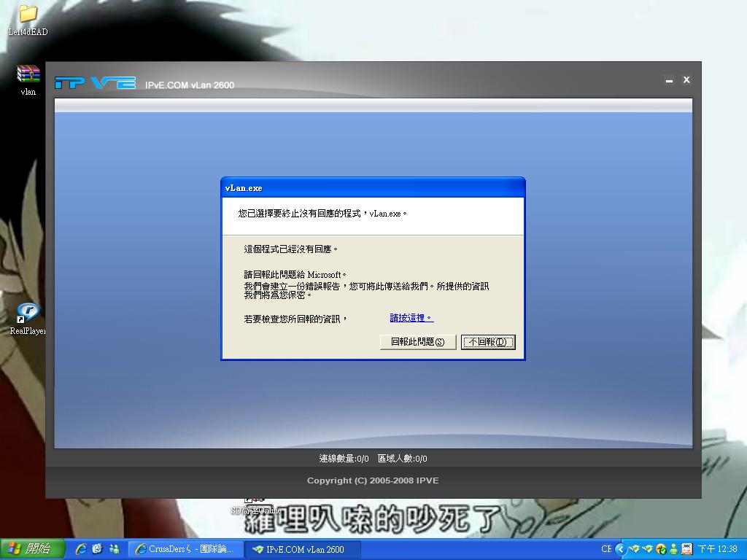
Task: Choose 不回報 (Don't report) button
Action: [x=488, y=342]
